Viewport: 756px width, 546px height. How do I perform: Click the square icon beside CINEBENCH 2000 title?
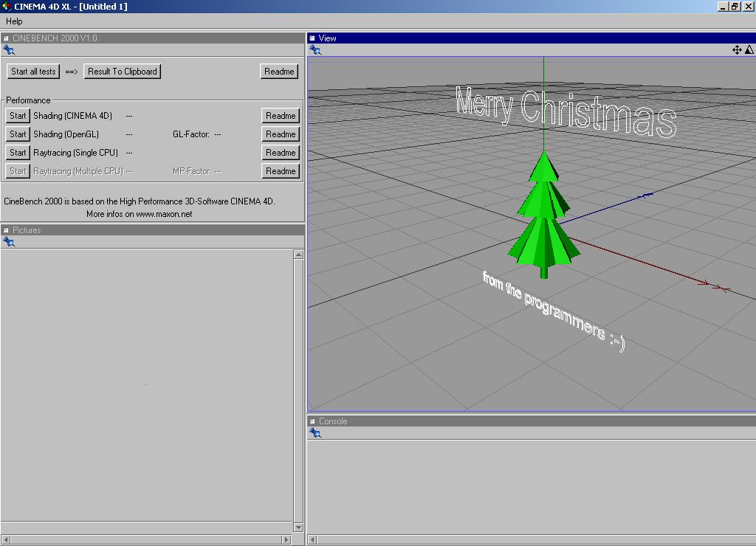coord(6,38)
